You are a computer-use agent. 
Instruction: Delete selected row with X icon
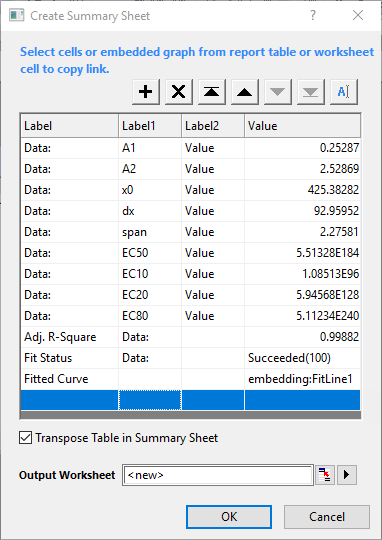tap(178, 92)
